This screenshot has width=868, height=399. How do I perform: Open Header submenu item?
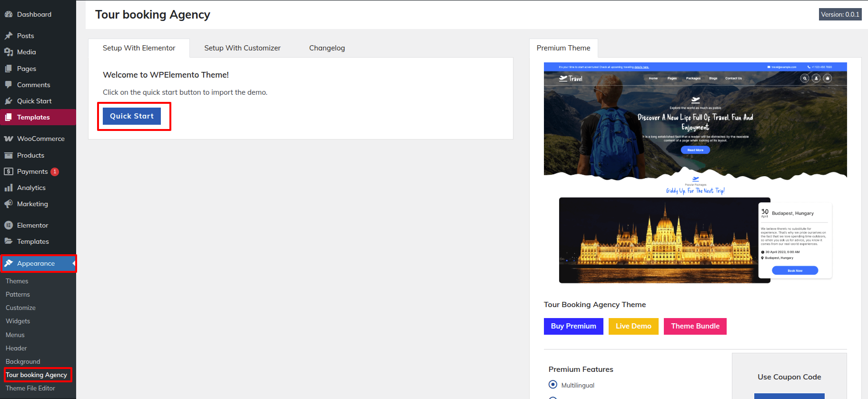coord(16,348)
